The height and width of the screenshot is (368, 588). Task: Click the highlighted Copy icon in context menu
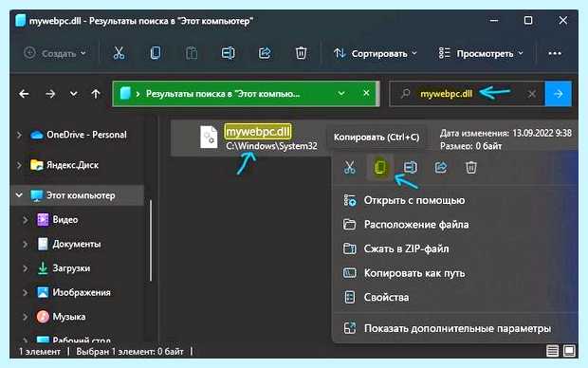pyautogui.click(x=380, y=167)
